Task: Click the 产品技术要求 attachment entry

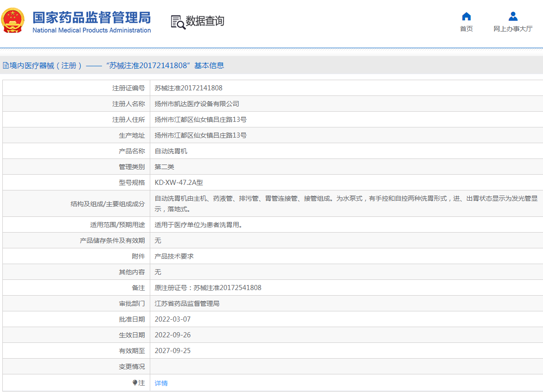Action: point(174,256)
